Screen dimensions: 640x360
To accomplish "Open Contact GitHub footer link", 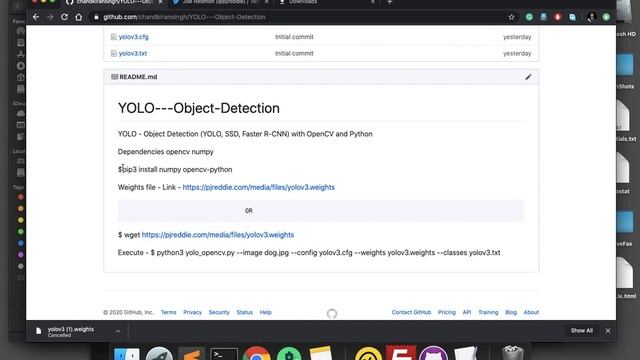I will coord(411,312).
